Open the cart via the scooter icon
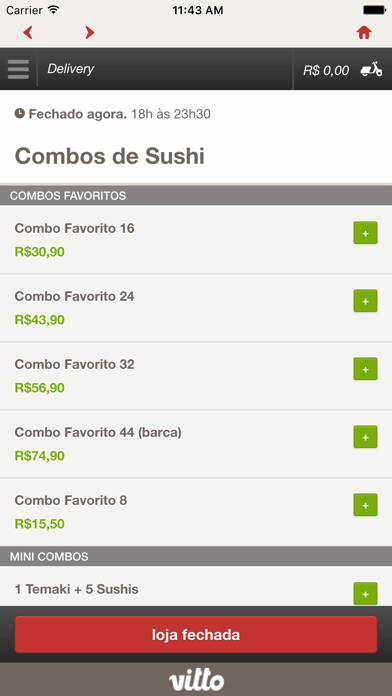This screenshot has height=696, width=392. tap(371, 69)
